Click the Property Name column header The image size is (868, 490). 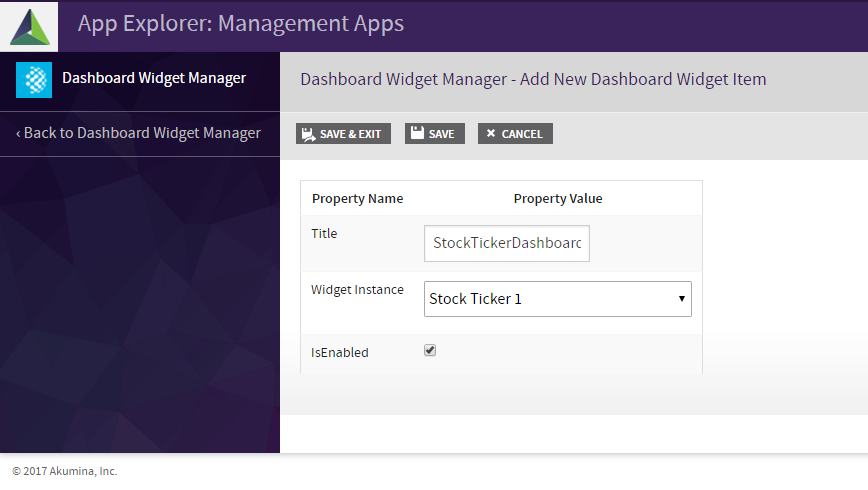point(357,198)
